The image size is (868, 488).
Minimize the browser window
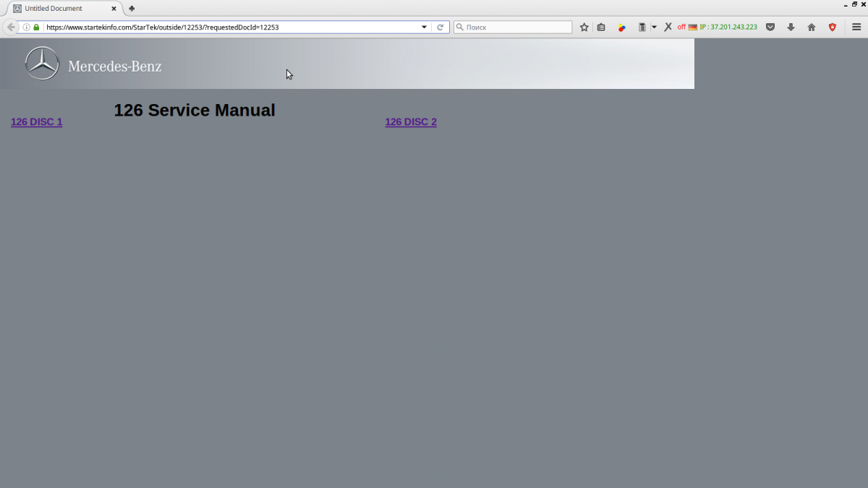pos(844,4)
